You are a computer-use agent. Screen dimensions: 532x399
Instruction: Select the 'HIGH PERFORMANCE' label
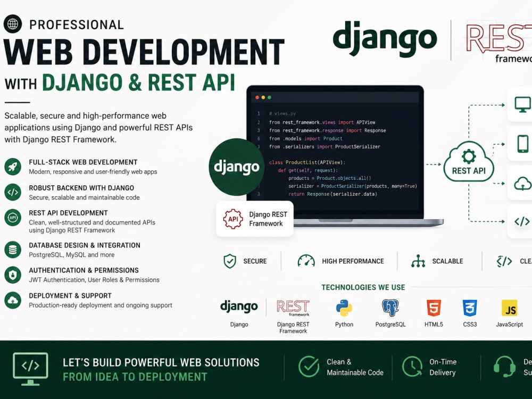point(353,261)
